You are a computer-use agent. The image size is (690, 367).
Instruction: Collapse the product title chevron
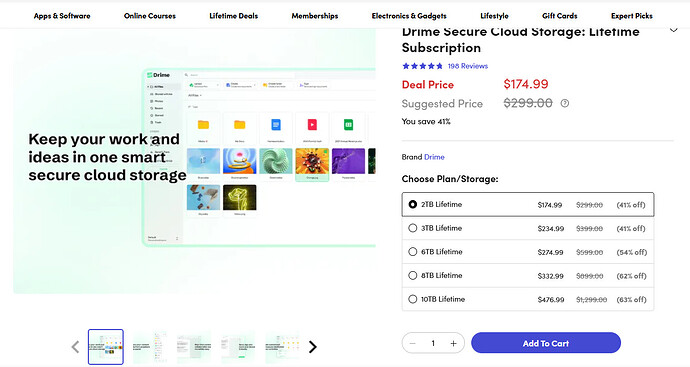(673, 30)
